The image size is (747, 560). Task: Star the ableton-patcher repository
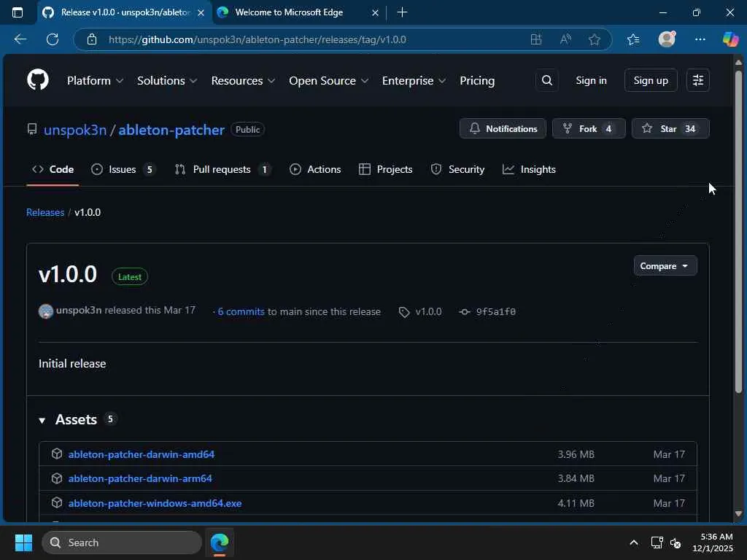click(670, 128)
